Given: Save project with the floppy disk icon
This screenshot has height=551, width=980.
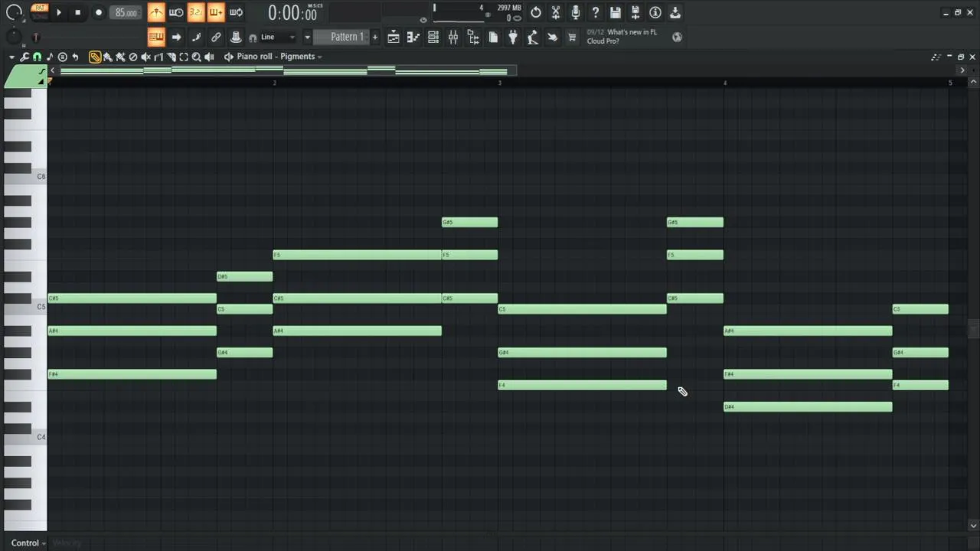Looking at the screenshot, I should click(x=616, y=12).
